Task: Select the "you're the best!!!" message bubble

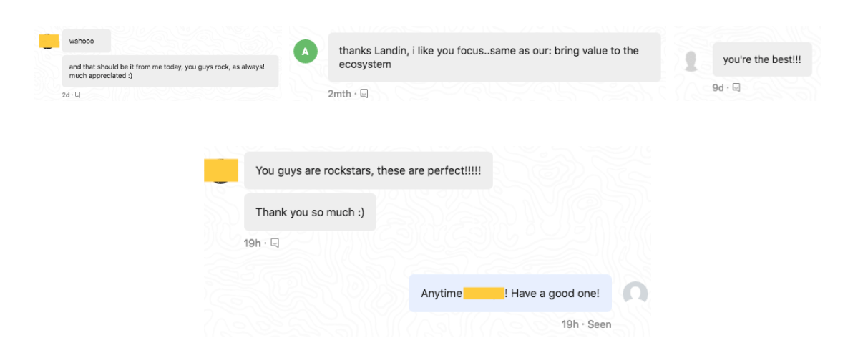Action: 761,60
